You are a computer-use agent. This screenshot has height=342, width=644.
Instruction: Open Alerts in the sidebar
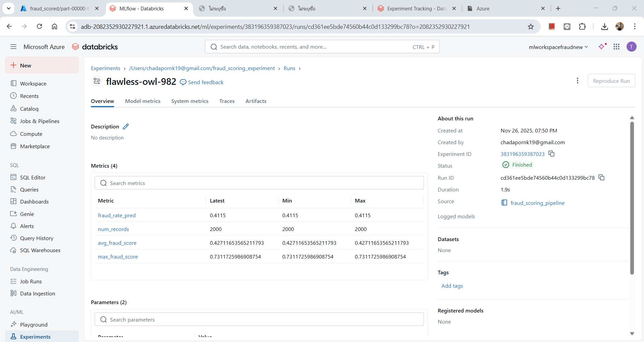coord(42,226)
